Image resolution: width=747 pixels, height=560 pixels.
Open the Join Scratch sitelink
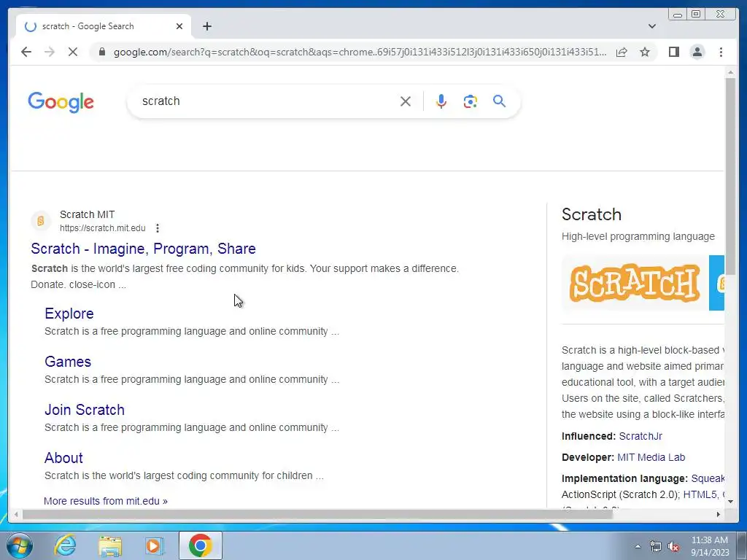click(85, 410)
